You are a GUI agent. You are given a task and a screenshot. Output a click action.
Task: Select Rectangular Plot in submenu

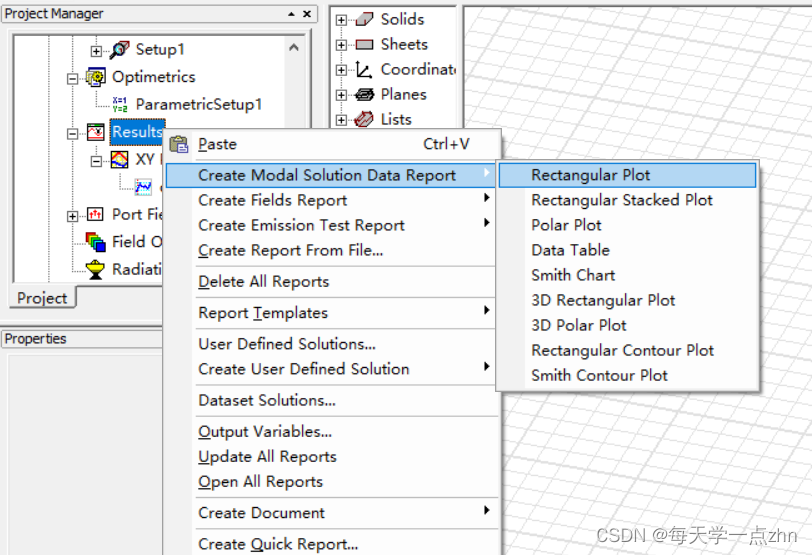627,175
